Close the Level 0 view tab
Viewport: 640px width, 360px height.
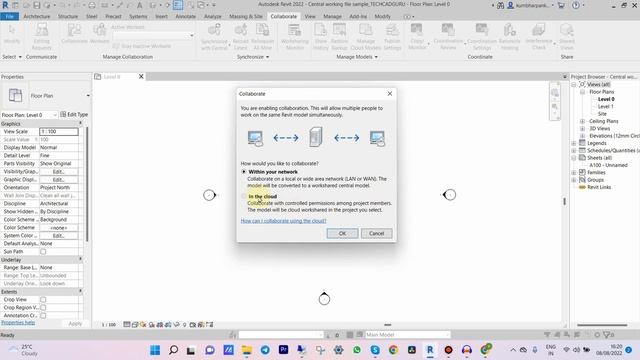tap(141, 76)
